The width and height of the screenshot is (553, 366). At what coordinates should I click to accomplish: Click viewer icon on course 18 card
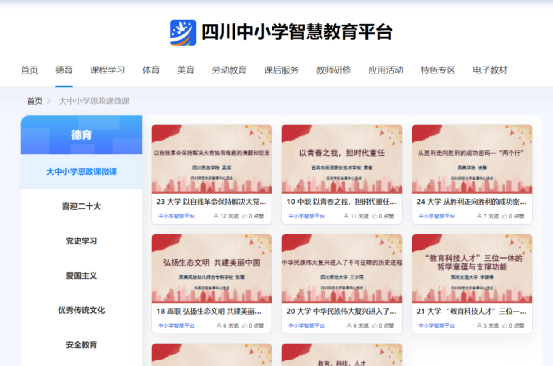(x=219, y=325)
